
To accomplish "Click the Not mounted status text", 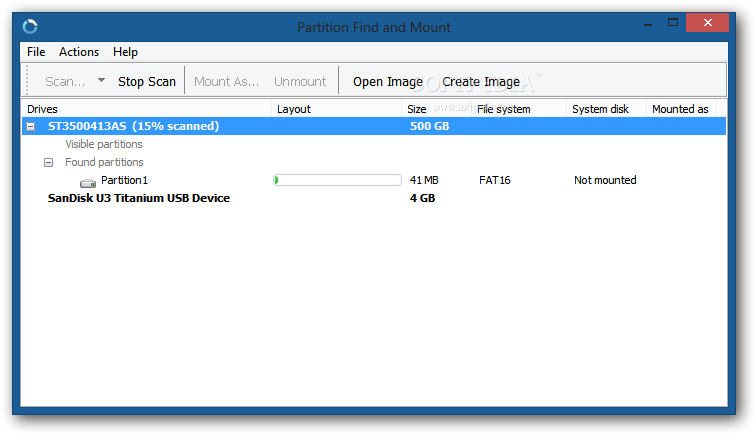I will [x=605, y=180].
